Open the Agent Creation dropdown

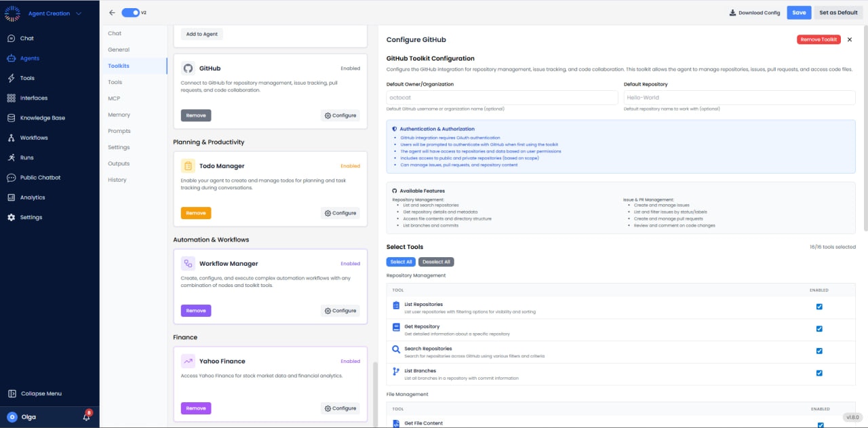(x=50, y=12)
